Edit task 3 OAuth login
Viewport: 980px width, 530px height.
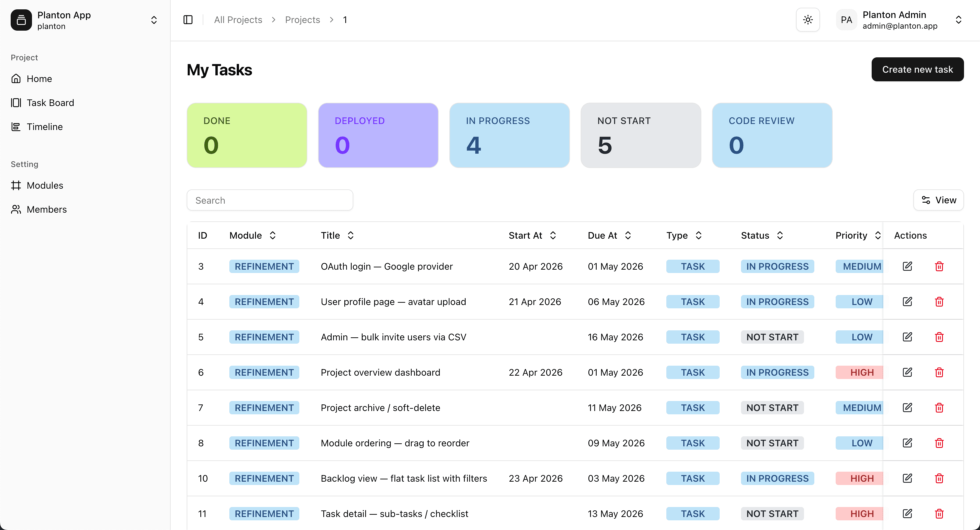907,266
